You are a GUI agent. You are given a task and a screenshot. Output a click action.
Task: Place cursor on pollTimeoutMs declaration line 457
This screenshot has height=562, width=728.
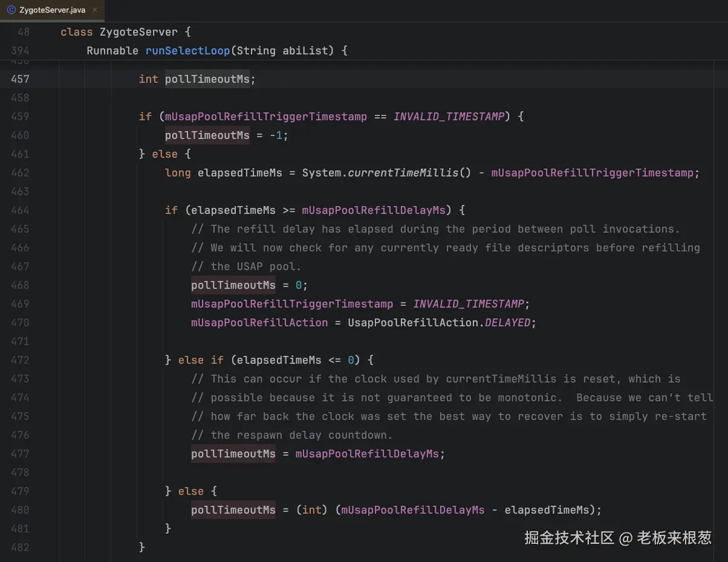207,79
